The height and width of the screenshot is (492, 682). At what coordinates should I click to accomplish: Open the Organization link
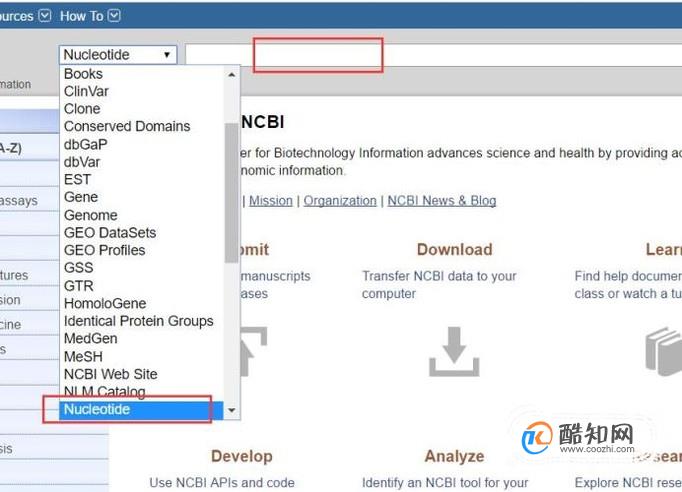pyautogui.click(x=340, y=201)
